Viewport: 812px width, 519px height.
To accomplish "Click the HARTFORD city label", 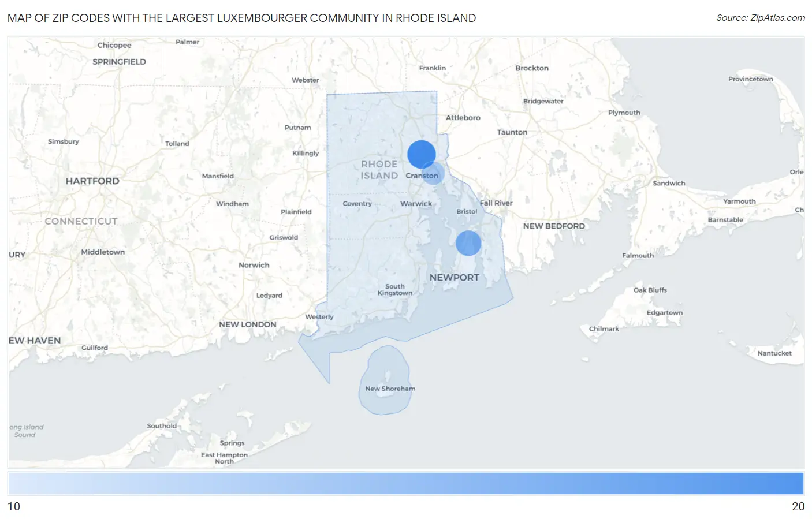I will click(x=92, y=181).
